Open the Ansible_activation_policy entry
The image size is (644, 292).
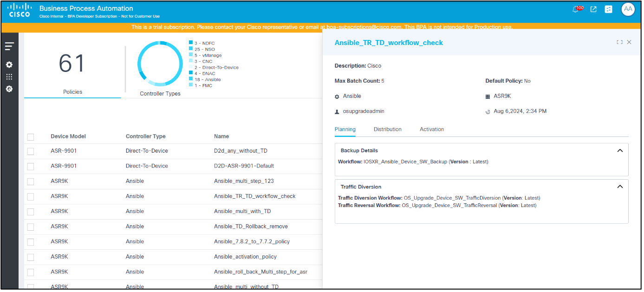coord(245,257)
